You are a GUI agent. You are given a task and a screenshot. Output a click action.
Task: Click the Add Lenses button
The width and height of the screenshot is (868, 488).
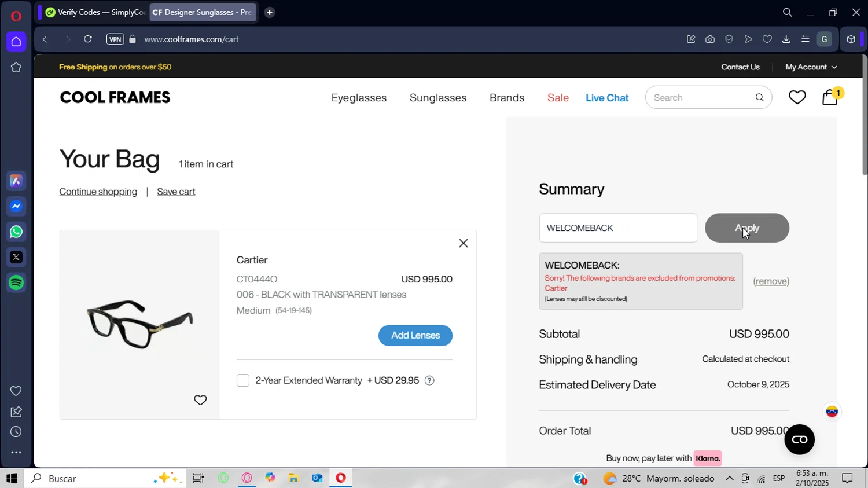(415, 336)
